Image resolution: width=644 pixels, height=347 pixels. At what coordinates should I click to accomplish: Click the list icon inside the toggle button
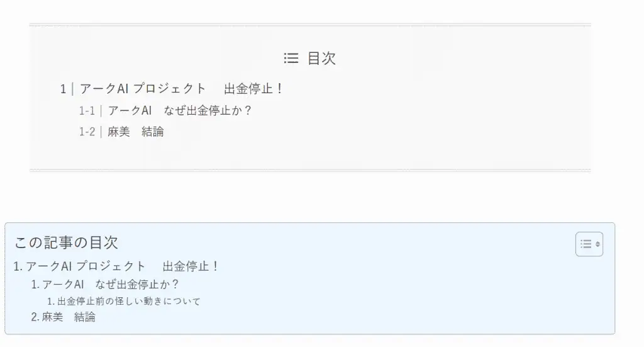pyautogui.click(x=586, y=244)
